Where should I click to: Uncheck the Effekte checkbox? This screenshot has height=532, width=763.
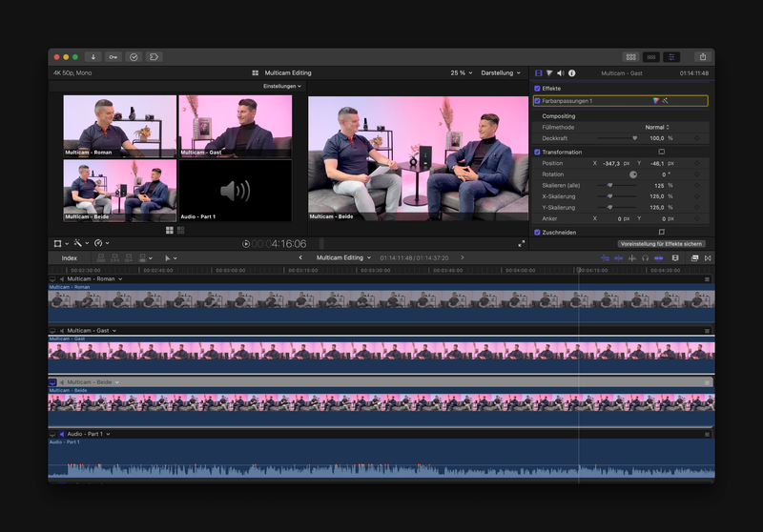tap(538, 89)
